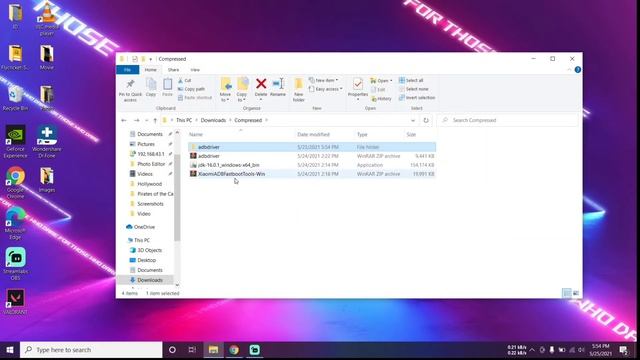Select the adbdriver file folder row

tap(312, 147)
